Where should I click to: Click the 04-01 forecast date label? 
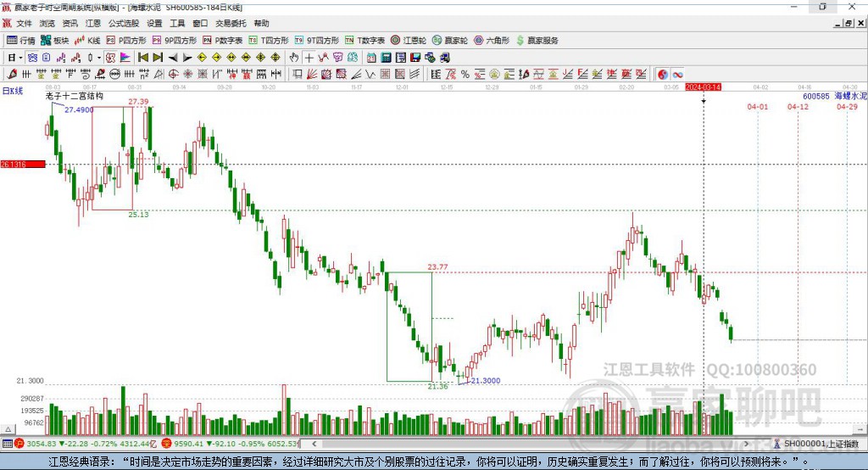(x=757, y=106)
